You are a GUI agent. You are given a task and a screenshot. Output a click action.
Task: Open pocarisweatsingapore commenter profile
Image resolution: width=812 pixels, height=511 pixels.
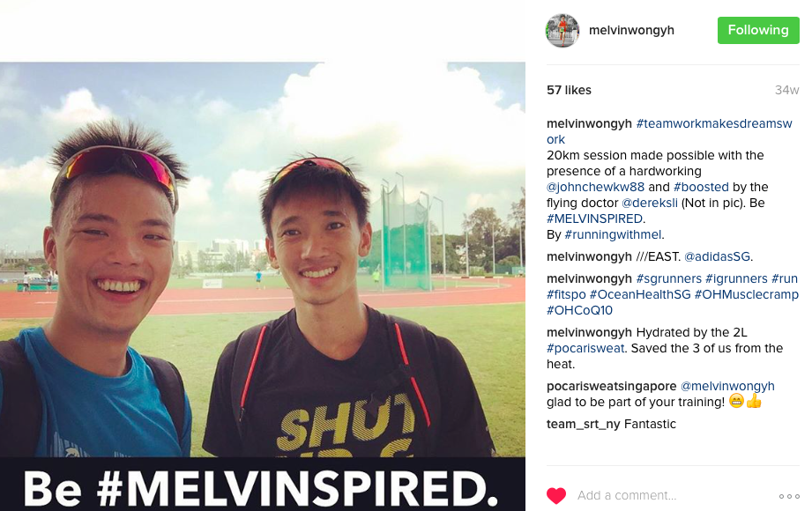(x=611, y=386)
